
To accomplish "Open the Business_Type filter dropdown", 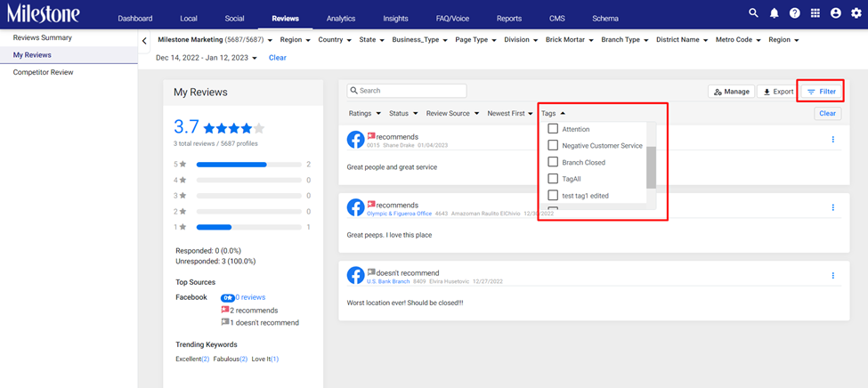I will pyautogui.click(x=419, y=40).
